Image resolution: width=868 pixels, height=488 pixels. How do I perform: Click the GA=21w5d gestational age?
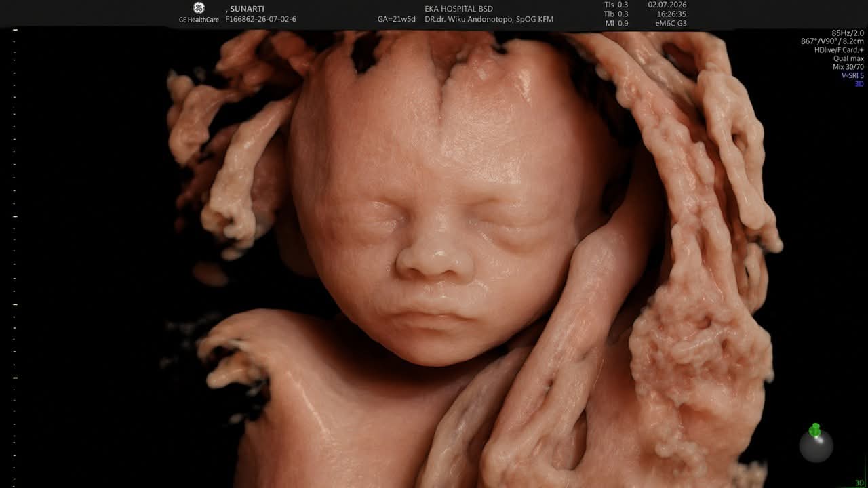397,19
